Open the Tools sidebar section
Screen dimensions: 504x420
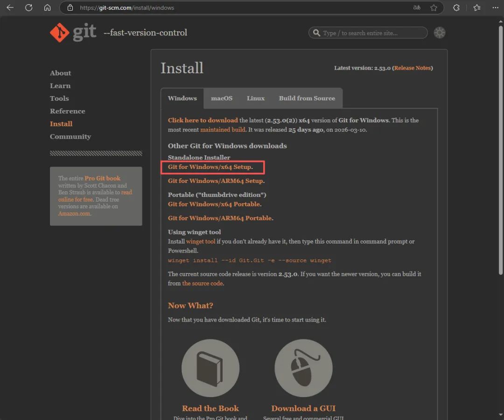point(59,98)
